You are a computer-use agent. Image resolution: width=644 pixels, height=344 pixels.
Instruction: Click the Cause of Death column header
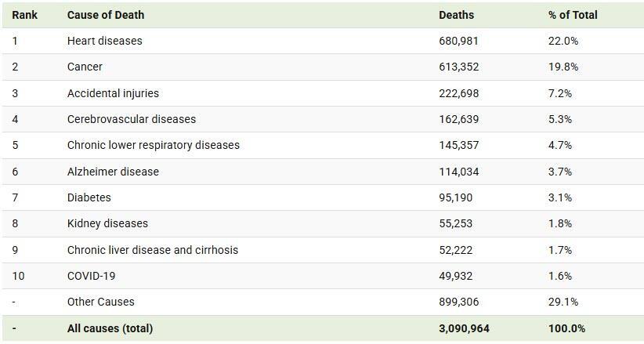coord(106,15)
